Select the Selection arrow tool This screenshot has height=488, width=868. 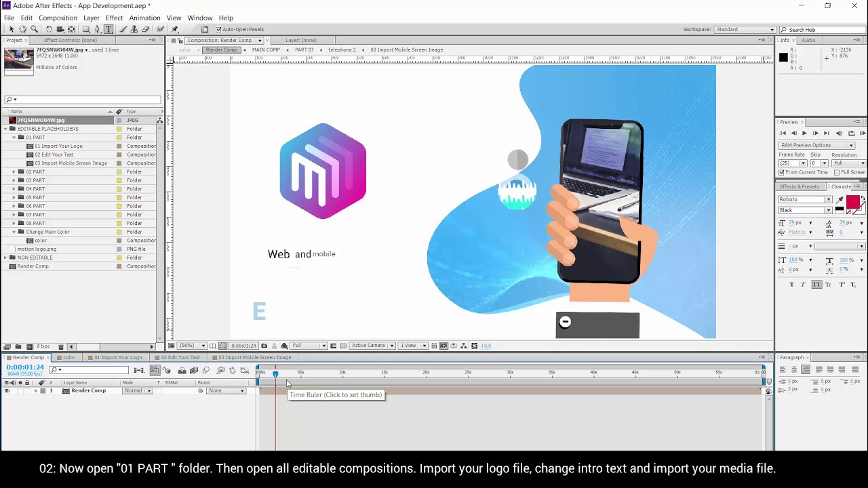pyautogui.click(x=12, y=29)
